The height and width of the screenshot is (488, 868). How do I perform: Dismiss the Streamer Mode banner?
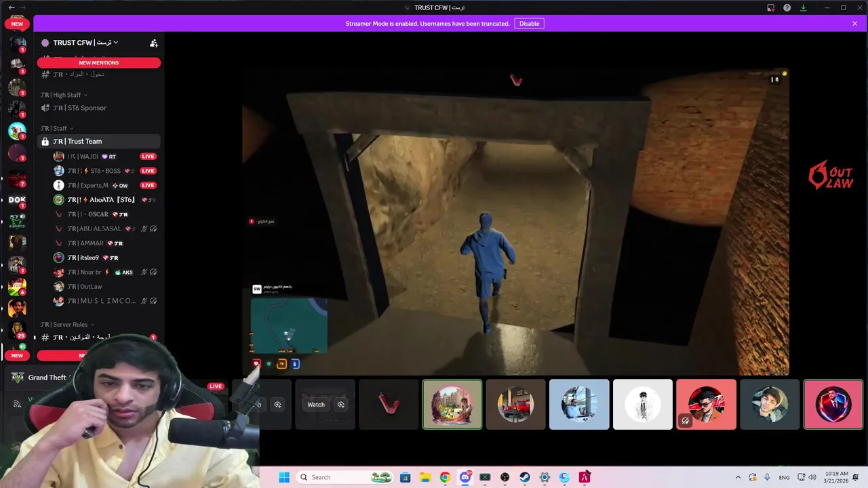(x=855, y=24)
